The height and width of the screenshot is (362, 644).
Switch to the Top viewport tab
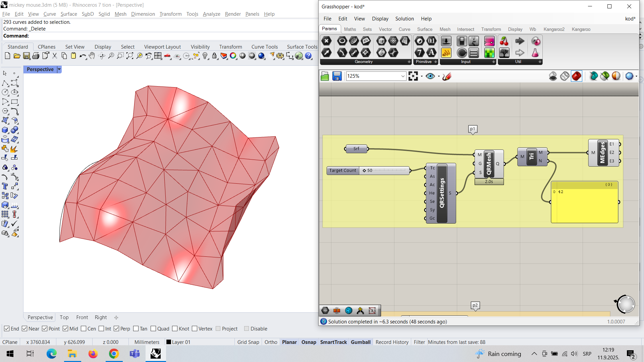point(64,317)
